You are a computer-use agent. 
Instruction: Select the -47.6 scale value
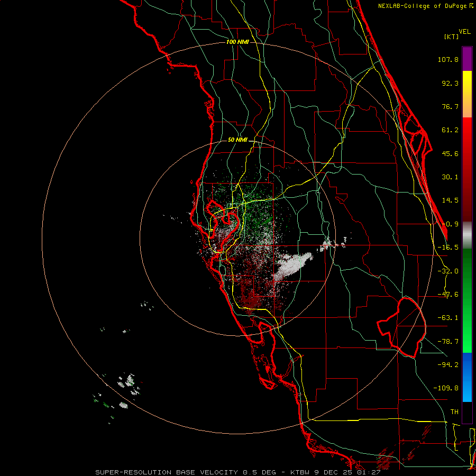[x=448, y=295]
